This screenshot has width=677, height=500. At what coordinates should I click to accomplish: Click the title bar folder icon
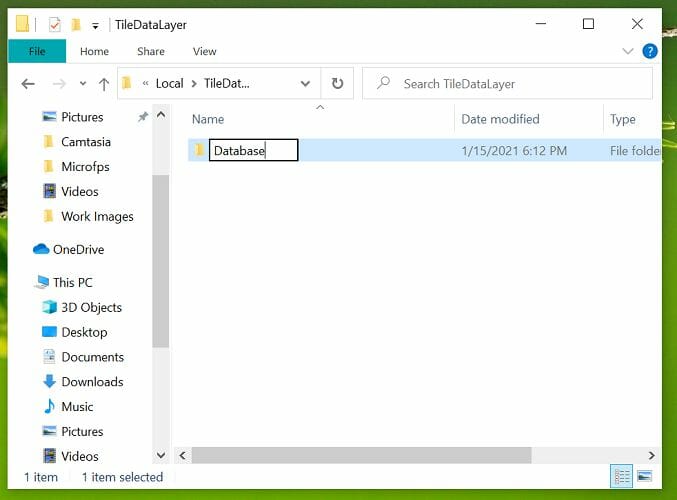(x=22, y=24)
